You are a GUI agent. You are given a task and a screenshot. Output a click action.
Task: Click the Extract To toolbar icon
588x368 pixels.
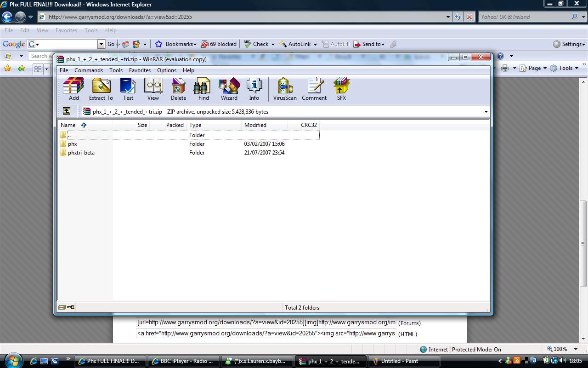pos(101,89)
